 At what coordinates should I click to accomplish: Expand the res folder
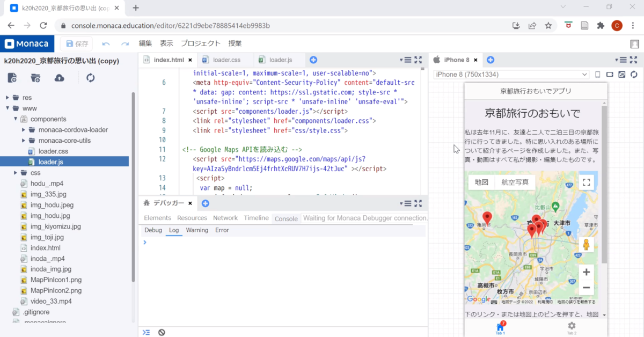click(8, 98)
